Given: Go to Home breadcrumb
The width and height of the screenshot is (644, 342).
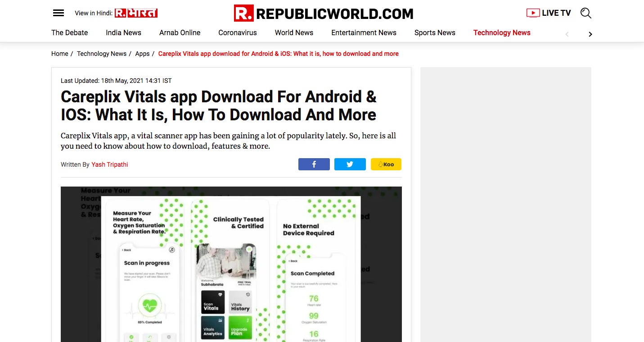Looking at the screenshot, I should (60, 54).
